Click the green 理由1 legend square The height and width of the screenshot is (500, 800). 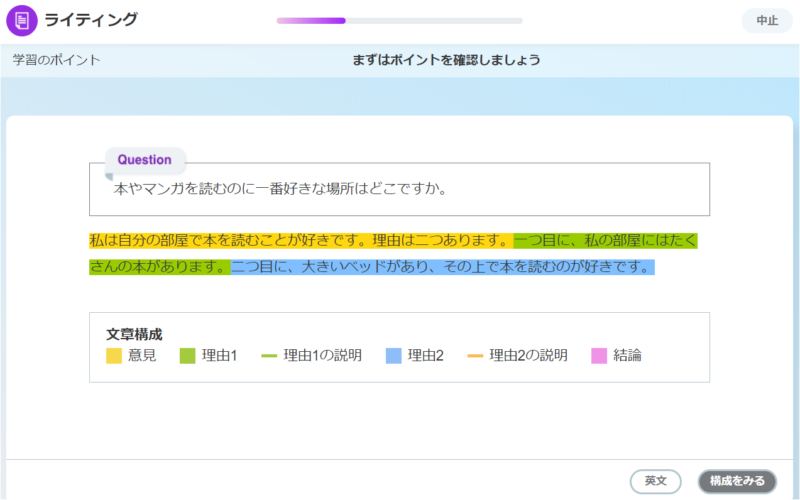coord(187,356)
